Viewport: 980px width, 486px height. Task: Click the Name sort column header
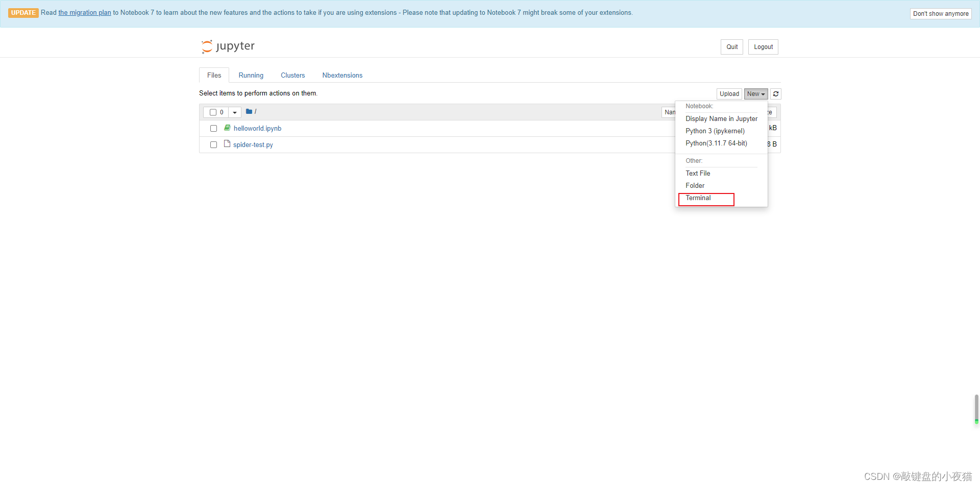tap(669, 112)
